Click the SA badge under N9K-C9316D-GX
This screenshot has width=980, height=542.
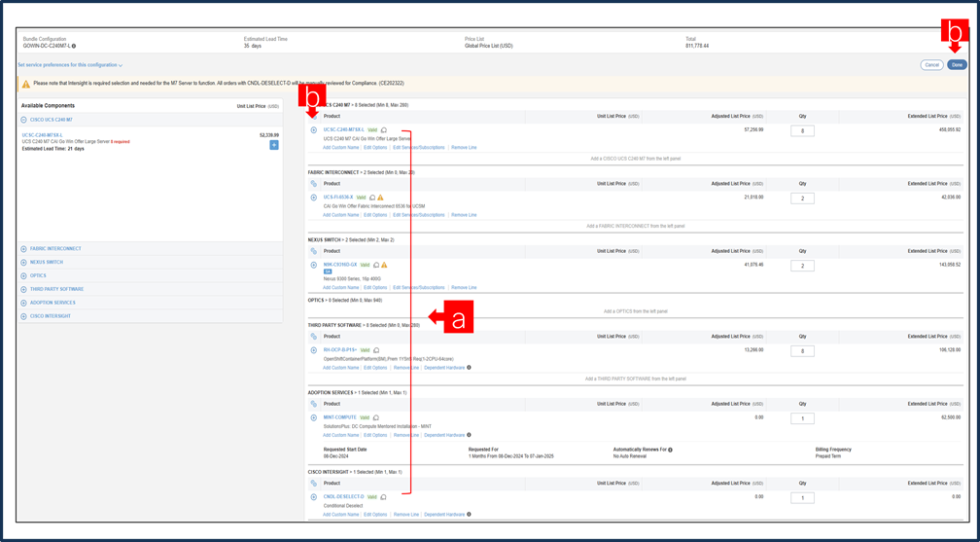[328, 271]
